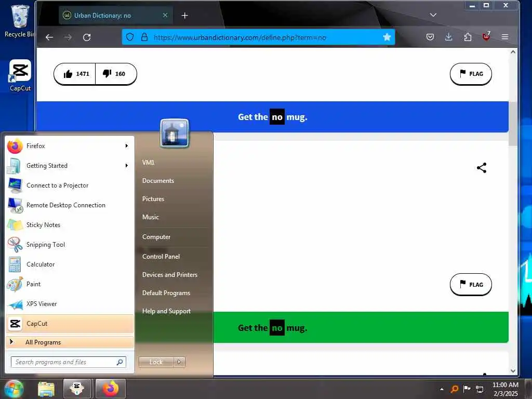This screenshot has height=399, width=532.
Task: Click the Lock button in Start menu
Action: pyautogui.click(x=156, y=362)
